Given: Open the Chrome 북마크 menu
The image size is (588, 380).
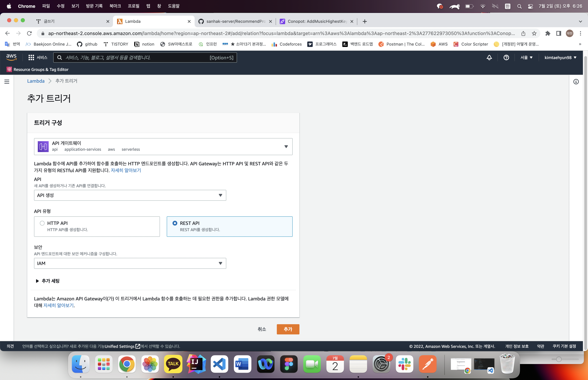Looking at the screenshot, I should (115, 6).
